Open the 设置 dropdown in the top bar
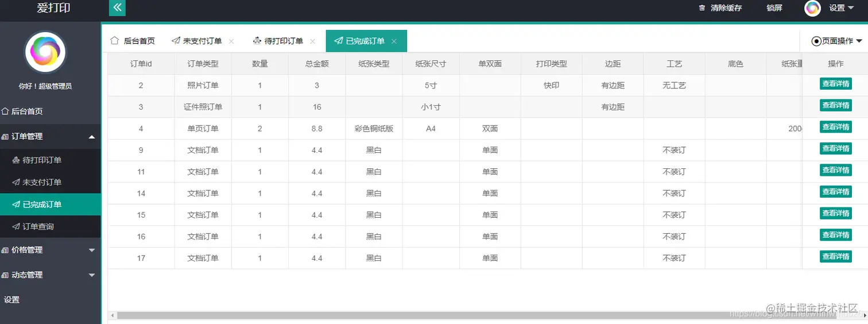The width and height of the screenshot is (868, 324). pyautogui.click(x=842, y=8)
